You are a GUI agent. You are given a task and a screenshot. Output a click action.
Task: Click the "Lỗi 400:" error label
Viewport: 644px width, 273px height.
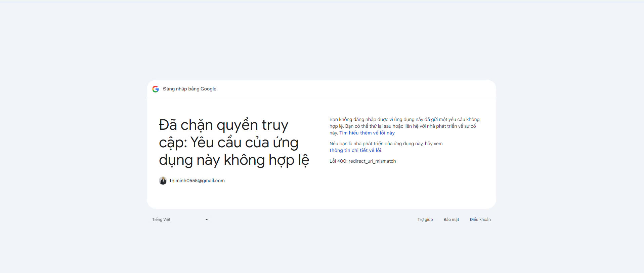[338, 161]
